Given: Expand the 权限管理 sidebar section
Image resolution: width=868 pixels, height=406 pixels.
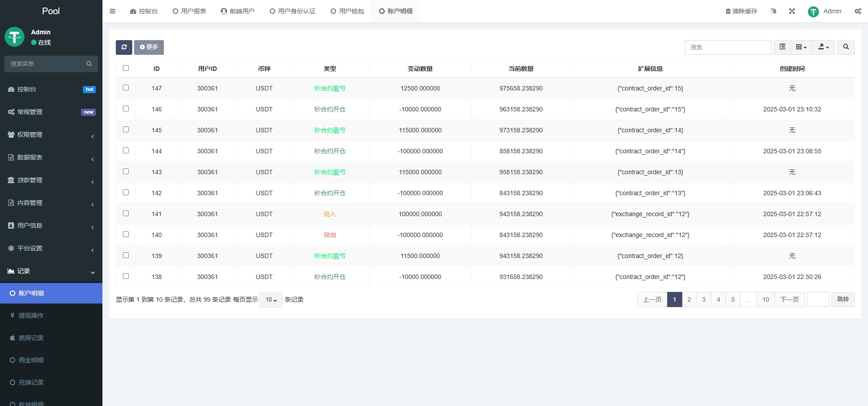Looking at the screenshot, I should 51,135.
